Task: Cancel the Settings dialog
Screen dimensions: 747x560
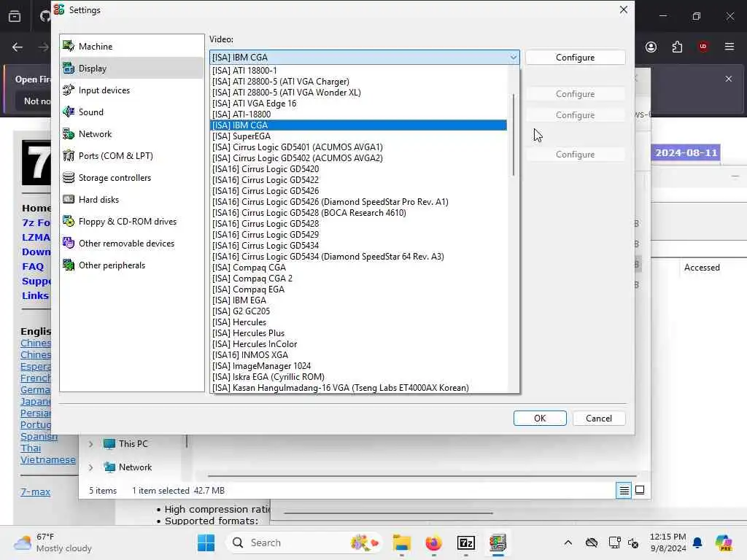Action: (x=599, y=418)
